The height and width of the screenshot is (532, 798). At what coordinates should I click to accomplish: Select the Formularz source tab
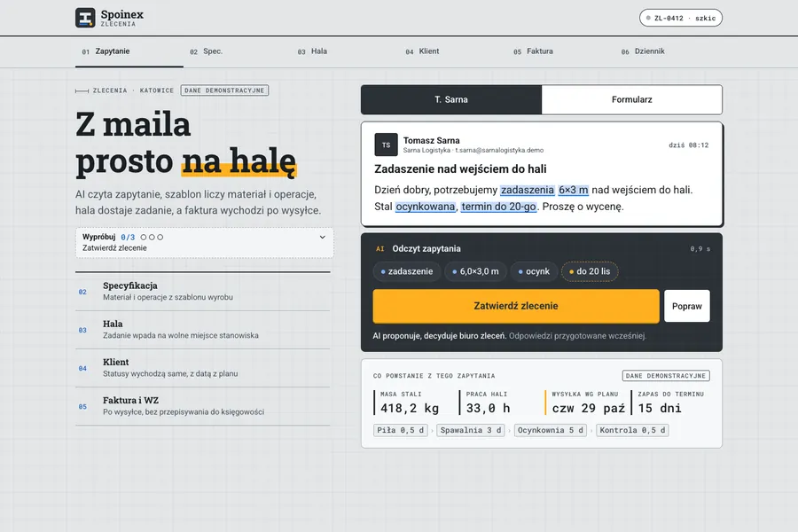(x=631, y=100)
